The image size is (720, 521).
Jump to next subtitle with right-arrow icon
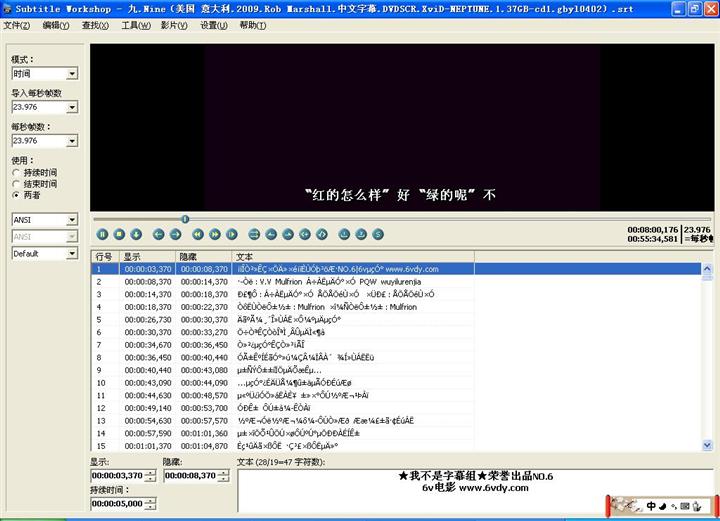176,235
